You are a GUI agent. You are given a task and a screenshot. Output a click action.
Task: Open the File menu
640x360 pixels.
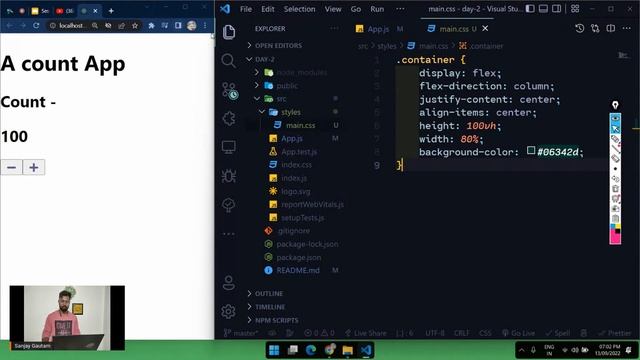(246, 9)
